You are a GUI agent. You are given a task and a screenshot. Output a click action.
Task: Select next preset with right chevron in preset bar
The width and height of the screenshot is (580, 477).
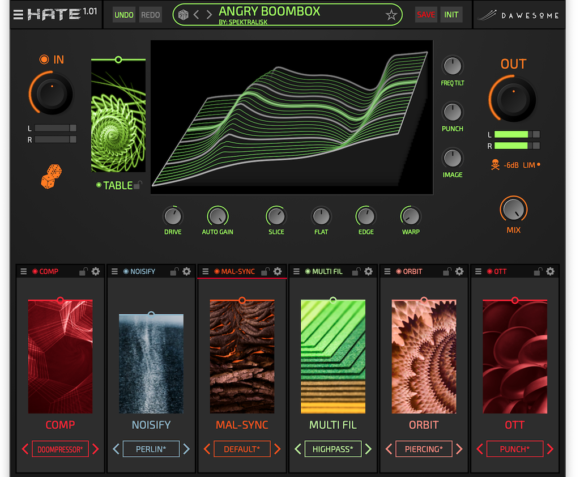(x=209, y=15)
